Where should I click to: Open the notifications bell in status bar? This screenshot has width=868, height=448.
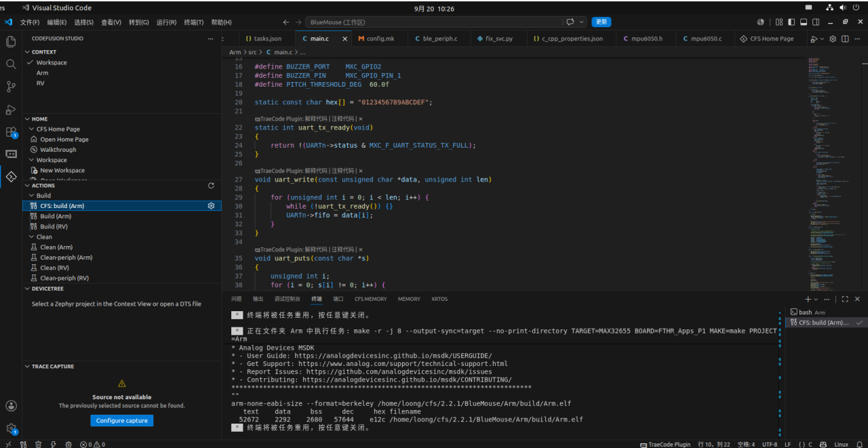(x=859, y=445)
